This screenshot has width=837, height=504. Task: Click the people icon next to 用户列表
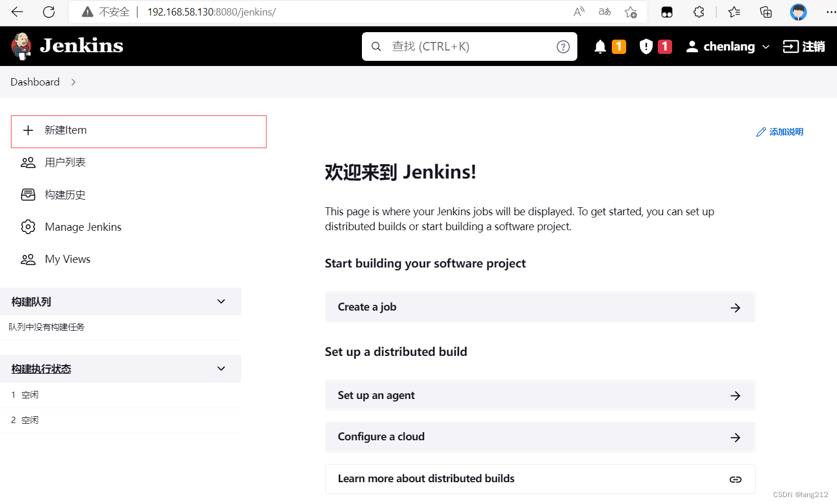pyautogui.click(x=28, y=162)
